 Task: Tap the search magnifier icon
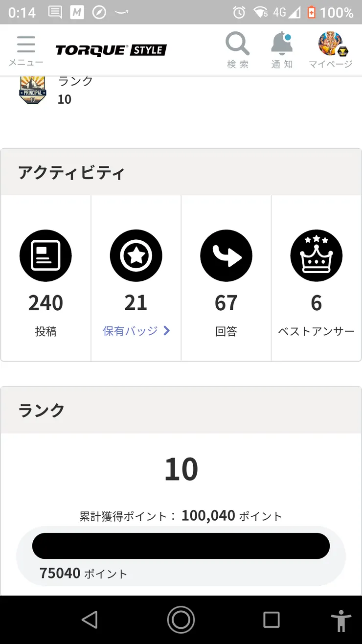click(237, 45)
